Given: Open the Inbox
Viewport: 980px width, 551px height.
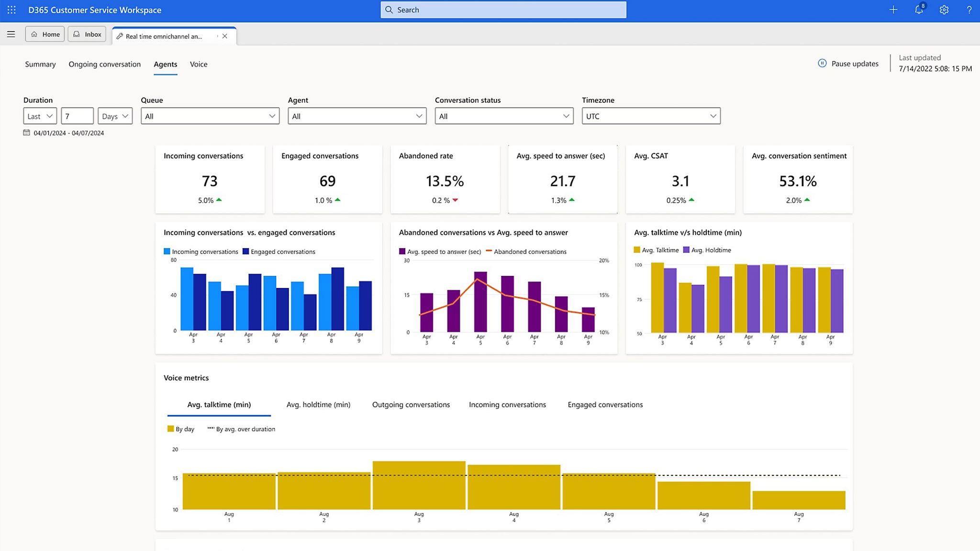Looking at the screenshot, I should (87, 34).
